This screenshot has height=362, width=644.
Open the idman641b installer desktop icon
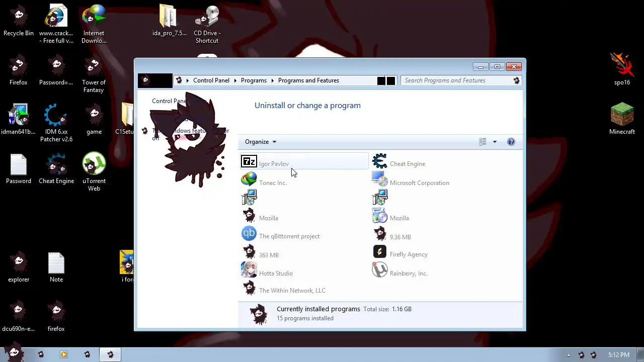coord(19,120)
